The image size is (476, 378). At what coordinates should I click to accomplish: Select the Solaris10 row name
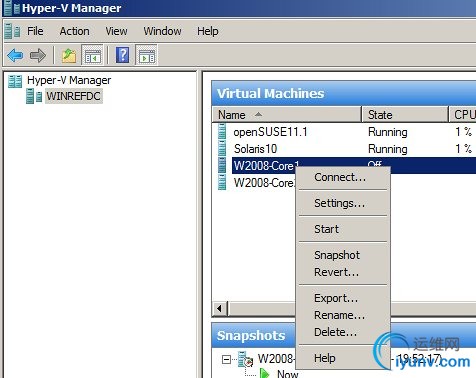click(255, 149)
